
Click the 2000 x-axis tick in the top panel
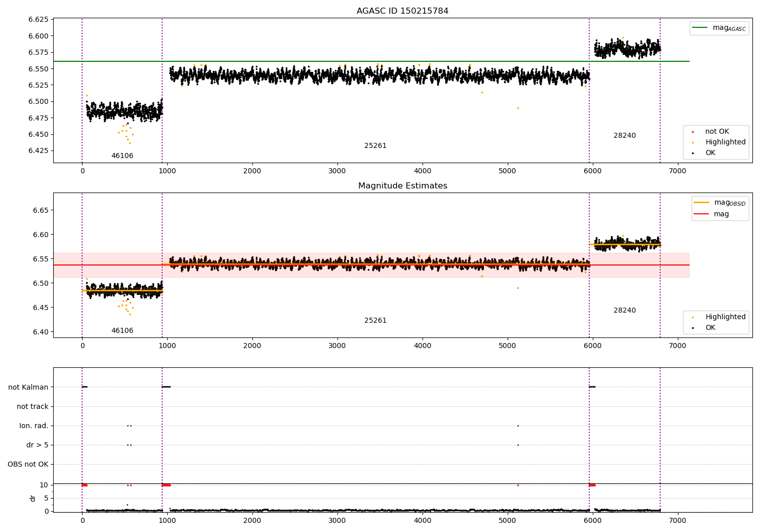[x=252, y=171]
